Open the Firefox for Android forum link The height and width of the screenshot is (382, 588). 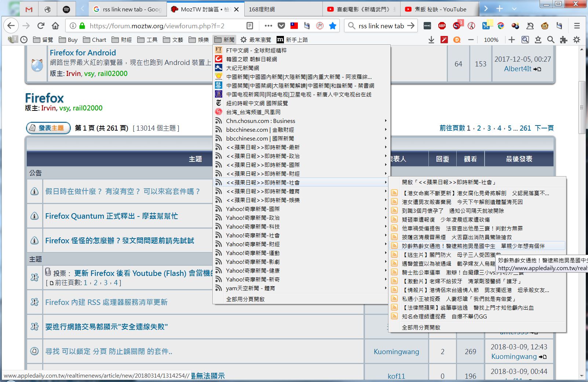(83, 53)
